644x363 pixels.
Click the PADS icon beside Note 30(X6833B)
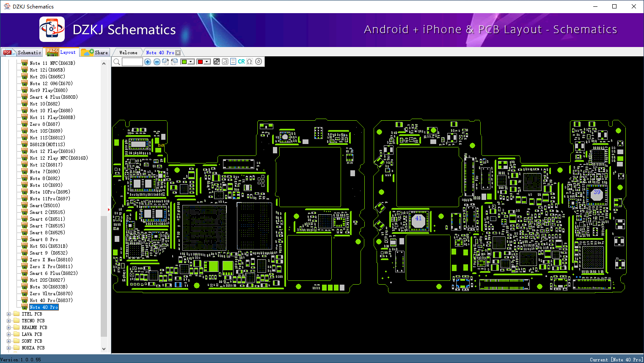[25, 287]
